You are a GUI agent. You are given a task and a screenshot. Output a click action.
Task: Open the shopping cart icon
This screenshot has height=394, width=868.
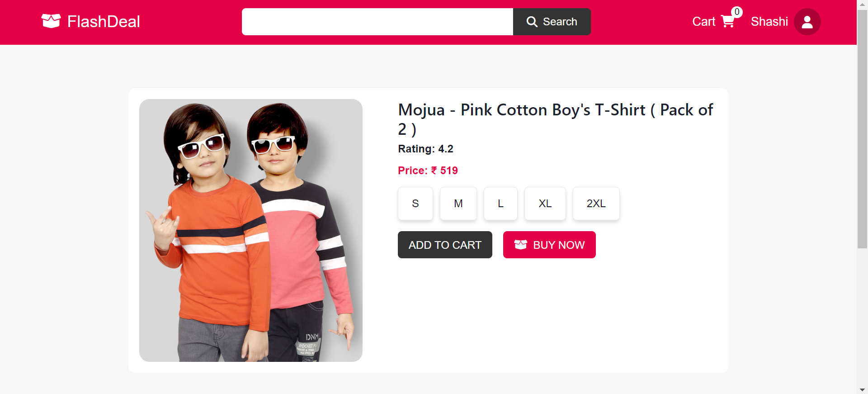coord(727,22)
